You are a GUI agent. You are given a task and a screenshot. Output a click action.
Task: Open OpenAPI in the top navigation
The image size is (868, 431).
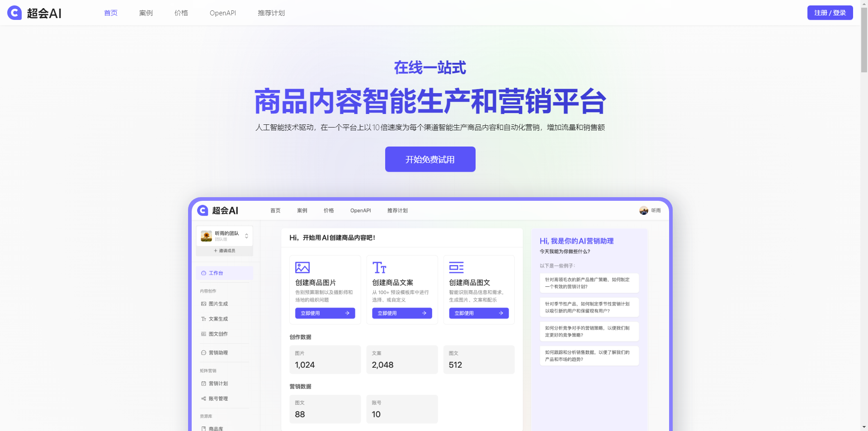223,13
